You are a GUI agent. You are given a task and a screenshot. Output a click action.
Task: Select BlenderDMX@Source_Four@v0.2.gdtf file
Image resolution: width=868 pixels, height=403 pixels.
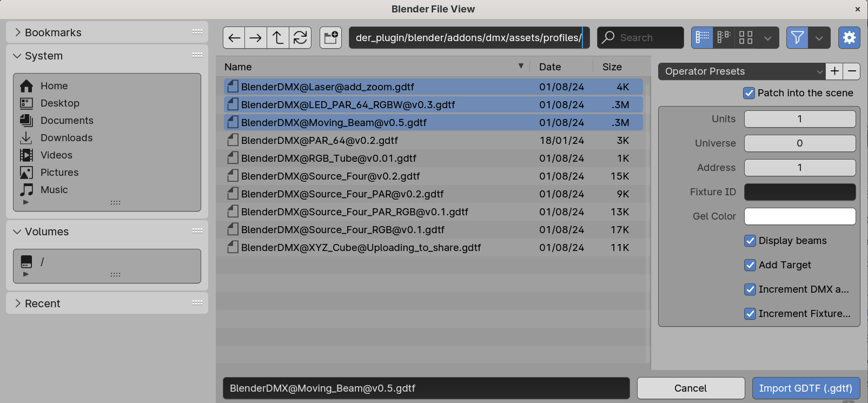[433, 176]
